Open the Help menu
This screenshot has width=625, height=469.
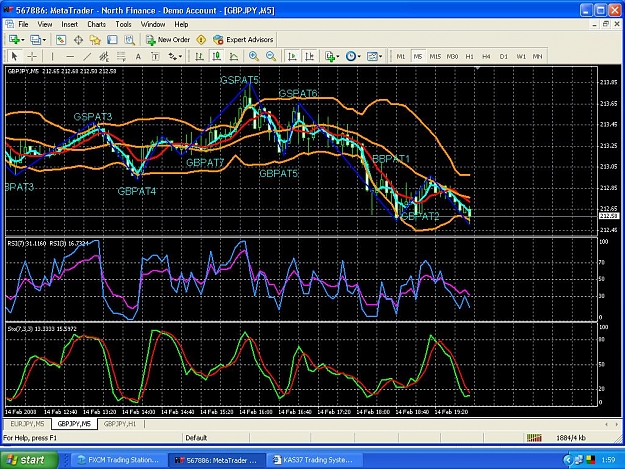pyautogui.click(x=181, y=24)
